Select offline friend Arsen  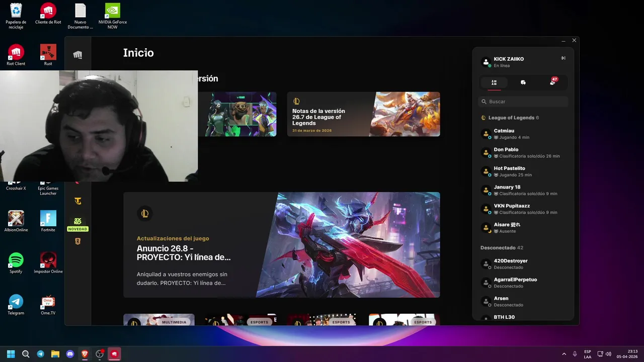coord(523,301)
